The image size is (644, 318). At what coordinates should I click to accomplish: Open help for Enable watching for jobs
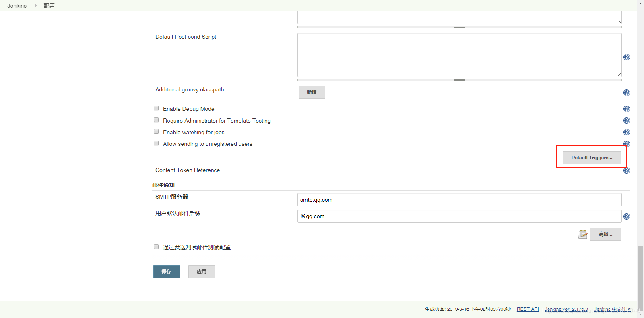[x=627, y=132]
